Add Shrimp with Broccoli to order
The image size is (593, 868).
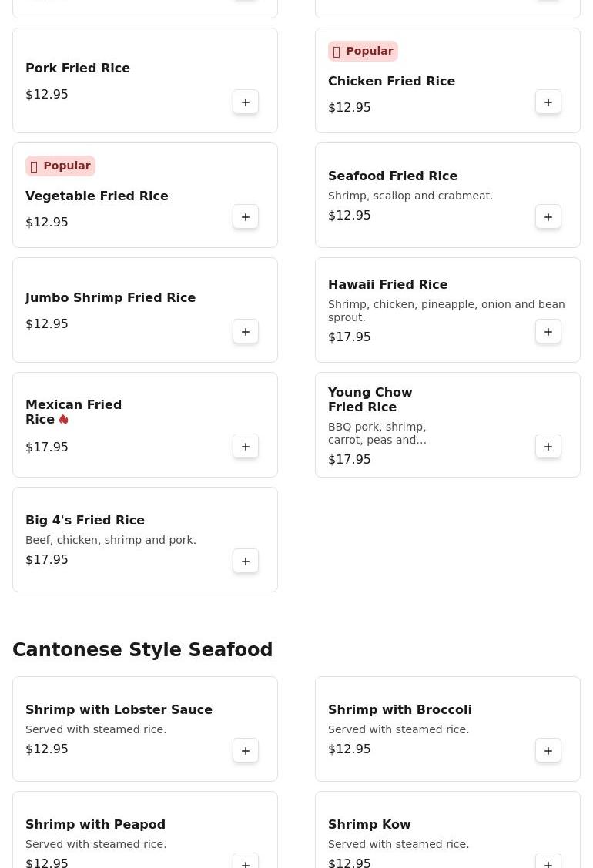tap(548, 751)
